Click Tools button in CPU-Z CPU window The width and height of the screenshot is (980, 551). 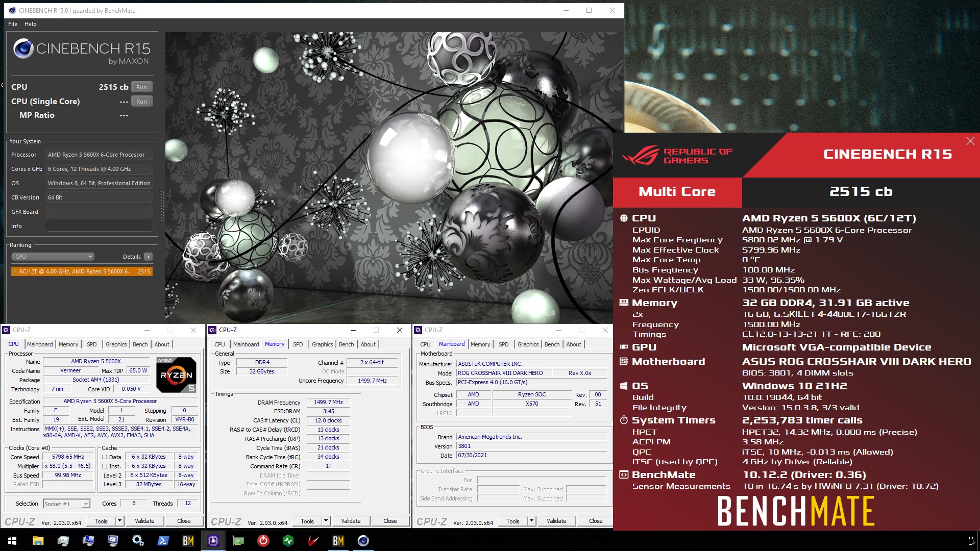coord(101,521)
